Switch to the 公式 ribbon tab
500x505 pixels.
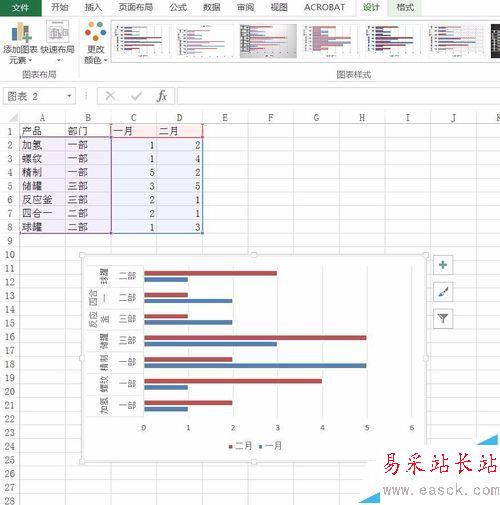178,7
